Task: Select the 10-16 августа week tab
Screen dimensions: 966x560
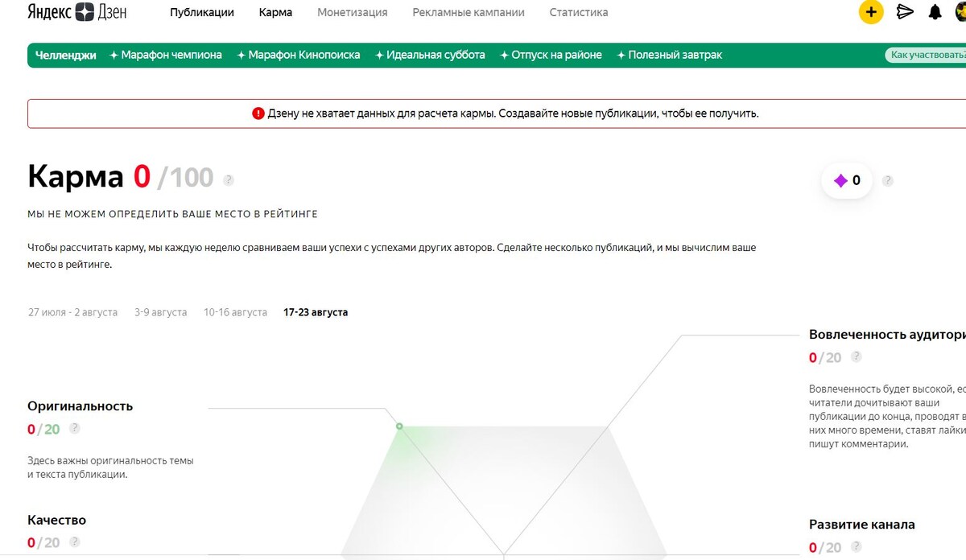Action: tap(234, 312)
